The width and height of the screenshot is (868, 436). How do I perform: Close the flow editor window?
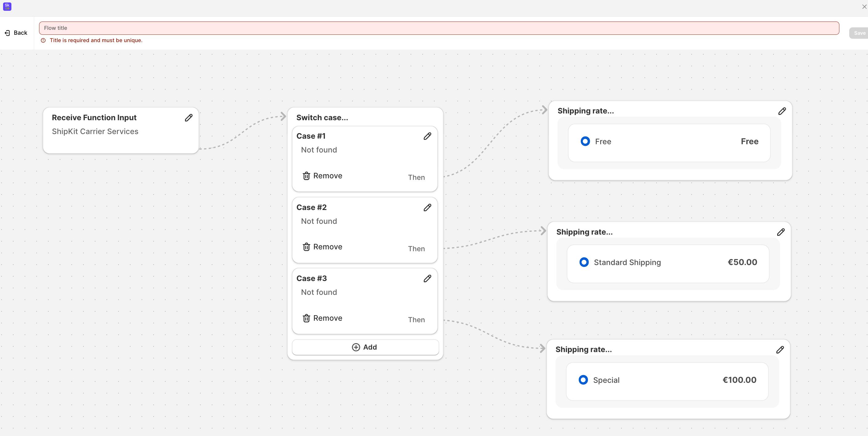pos(864,6)
